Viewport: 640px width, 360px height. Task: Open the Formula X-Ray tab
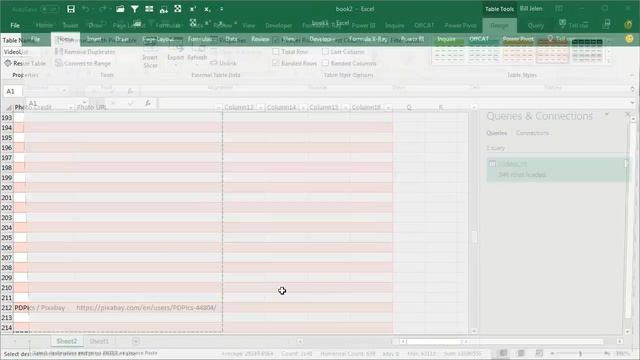(368, 39)
